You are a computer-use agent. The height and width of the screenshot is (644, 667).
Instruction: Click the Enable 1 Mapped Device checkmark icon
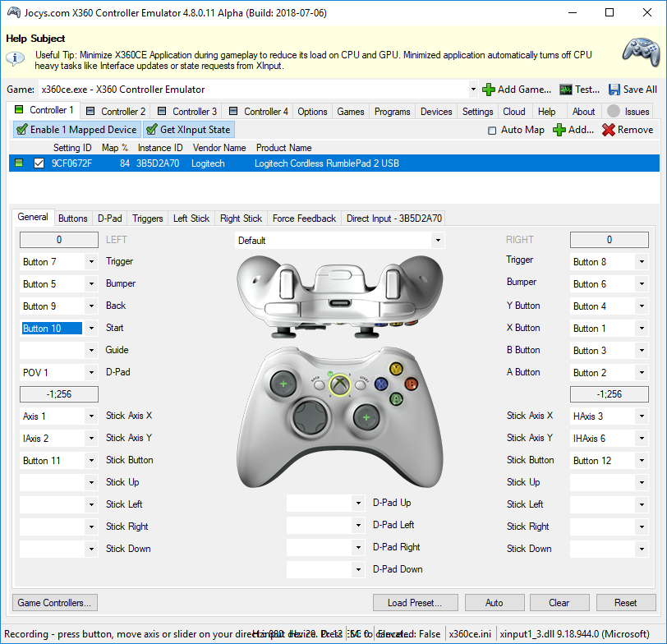click(21, 129)
